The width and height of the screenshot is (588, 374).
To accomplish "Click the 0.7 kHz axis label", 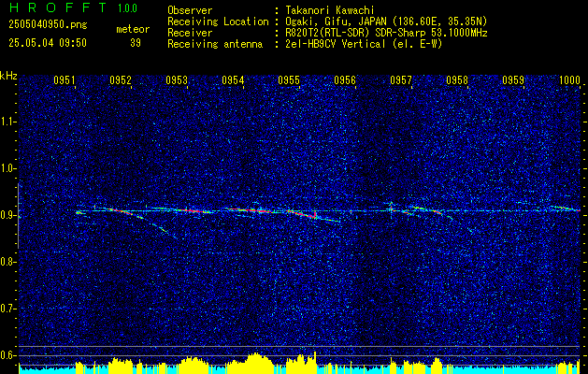I will 8,309.
